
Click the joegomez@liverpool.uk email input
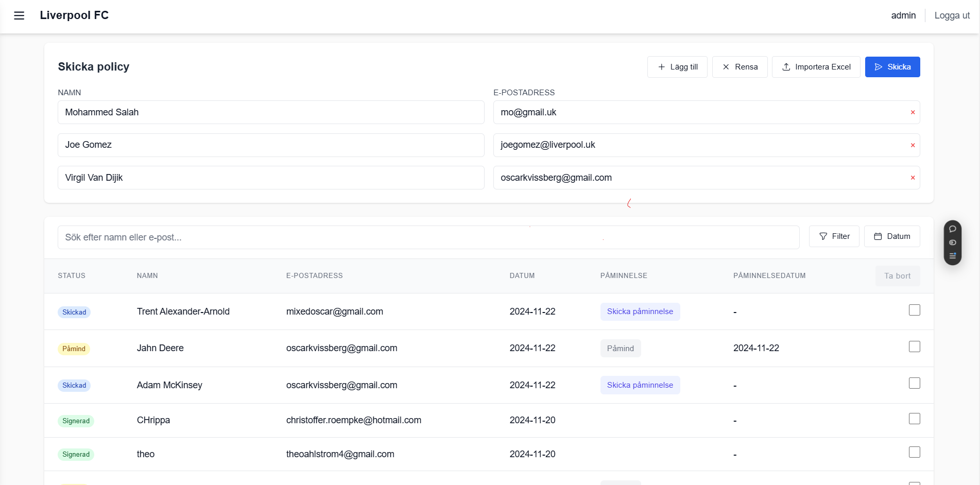pyautogui.click(x=707, y=145)
